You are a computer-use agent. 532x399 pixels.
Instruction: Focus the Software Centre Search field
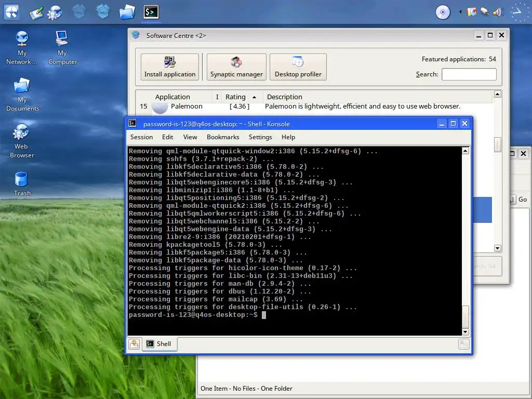tap(469, 74)
